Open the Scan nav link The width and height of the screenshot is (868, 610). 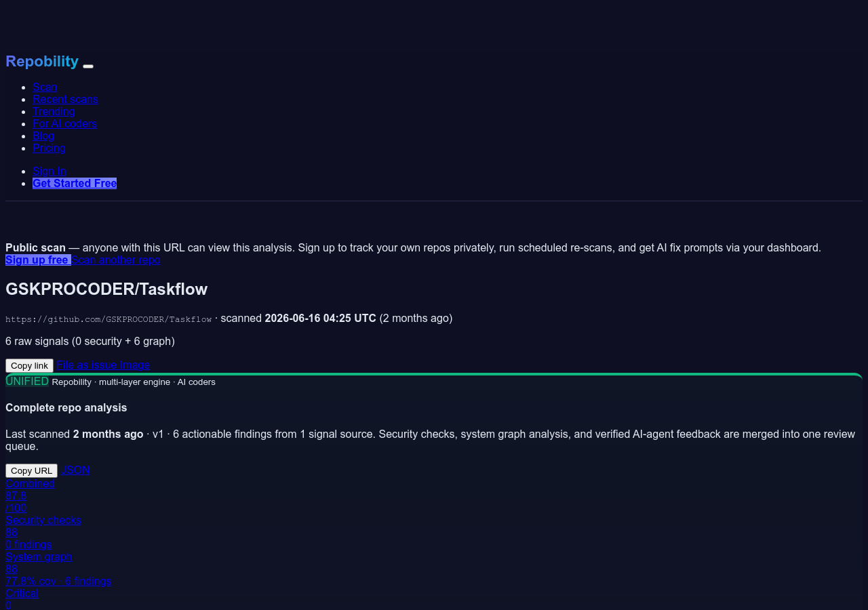(45, 87)
